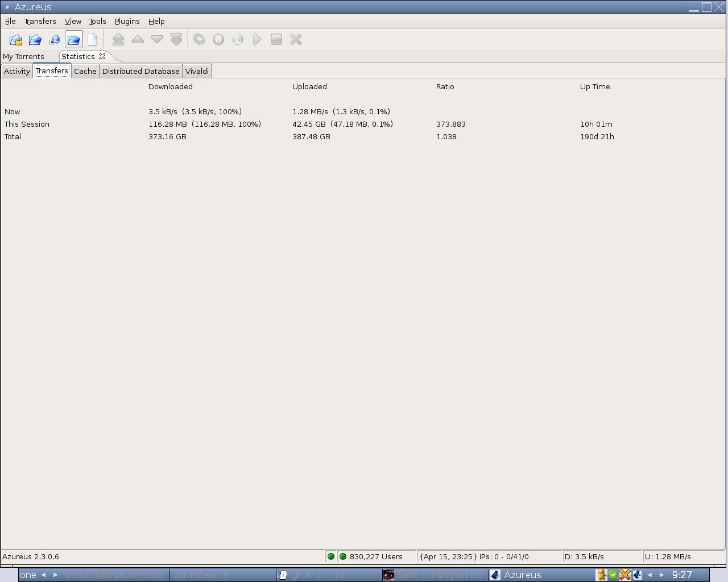Click the highlighted Open folder toolbar icon
The image size is (728, 582).
[74, 40]
